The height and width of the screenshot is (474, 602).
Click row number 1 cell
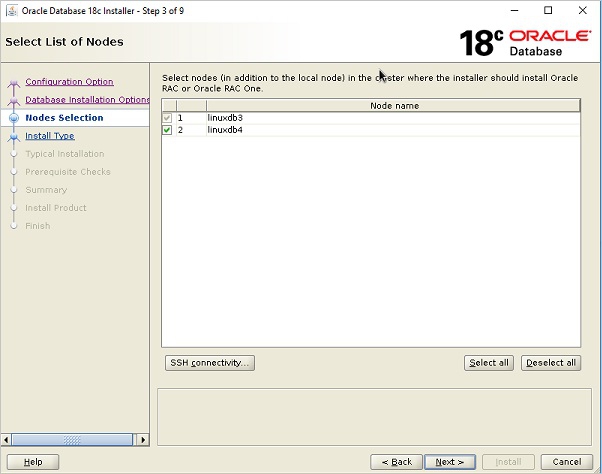click(x=191, y=118)
